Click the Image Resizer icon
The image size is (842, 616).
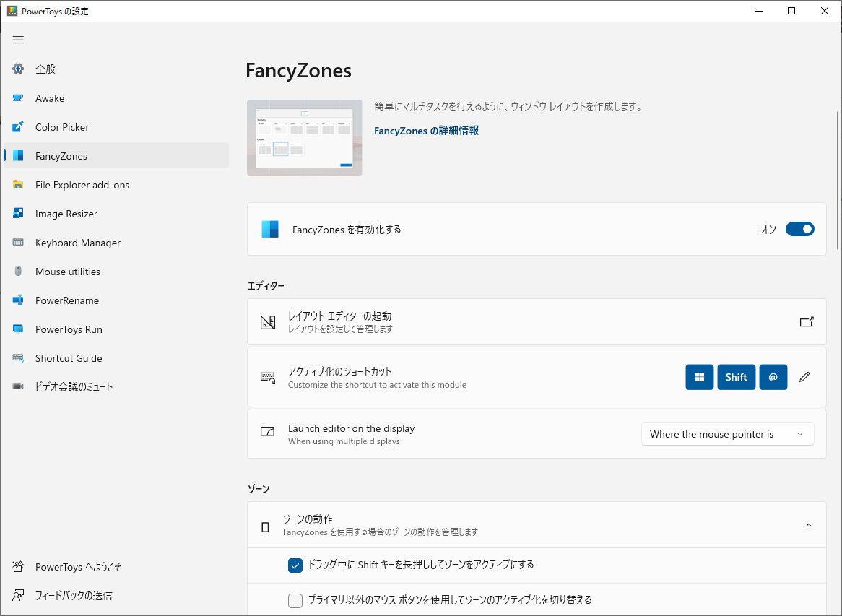click(x=18, y=213)
